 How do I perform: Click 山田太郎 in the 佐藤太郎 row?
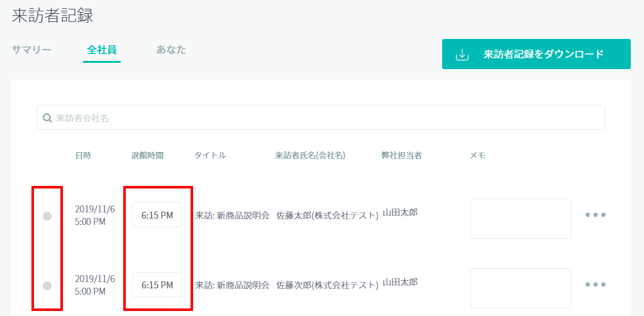[x=401, y=212]
